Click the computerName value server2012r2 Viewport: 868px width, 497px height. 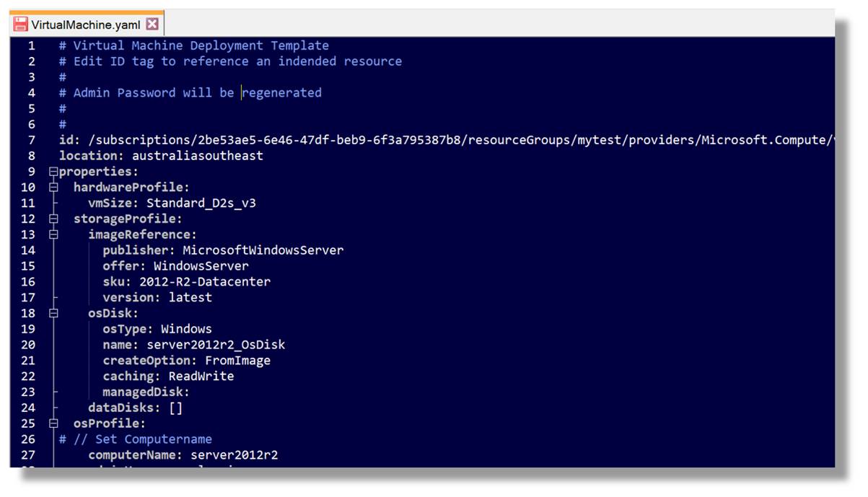tap(234, 455)
